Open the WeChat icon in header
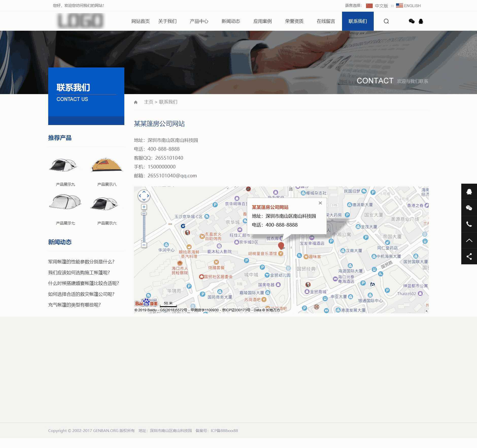The image size is (477, 448). tap(412, 21)
